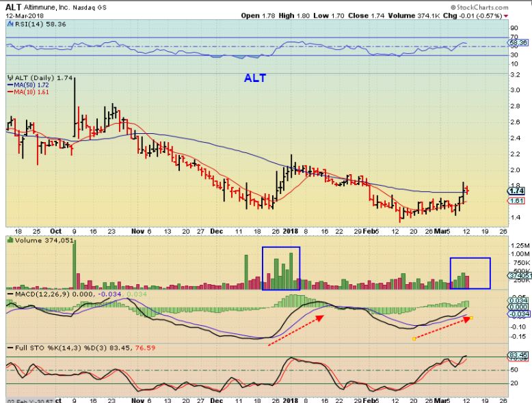This screenshot has height=403, width=532.
Task: Click the tall mid-December volume bar
Action: tap(246, 272)
